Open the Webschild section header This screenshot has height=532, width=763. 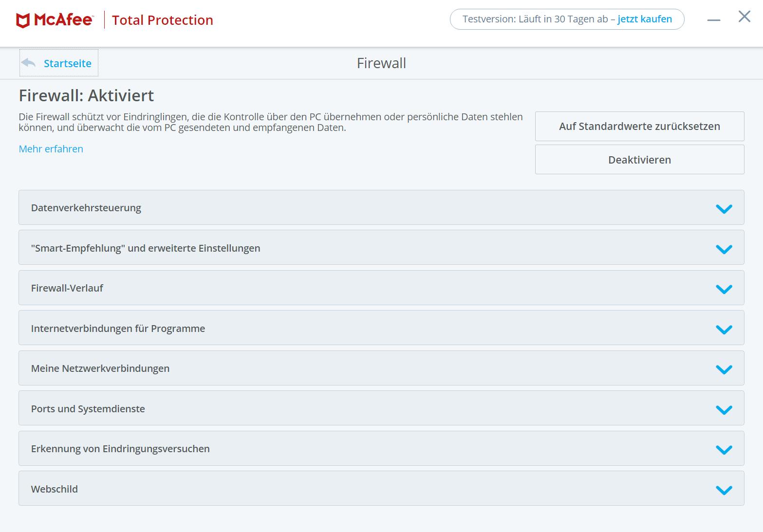[381, 488]
